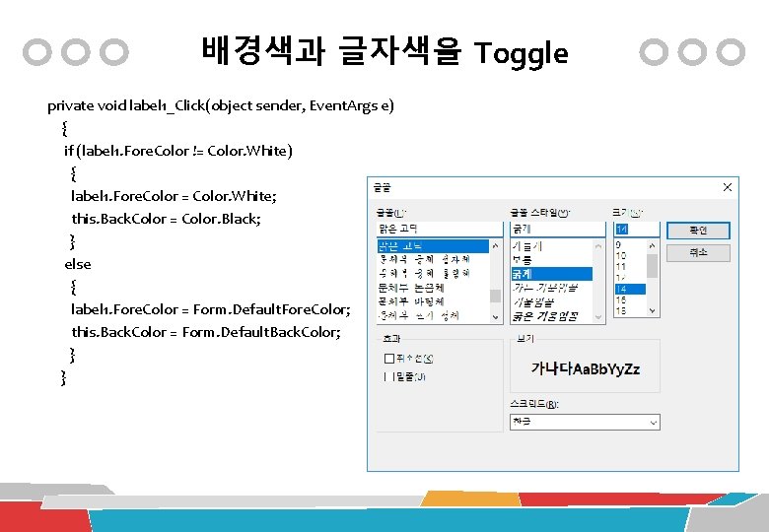Click size list scroll up arrow
The height and width of the screenshot is (532, 769).
[653, 246]
